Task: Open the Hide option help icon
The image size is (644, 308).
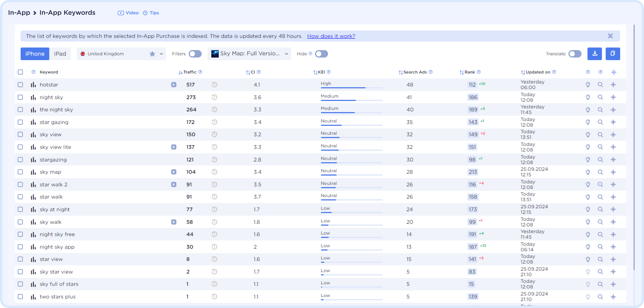Action: (x=310, y=53)
